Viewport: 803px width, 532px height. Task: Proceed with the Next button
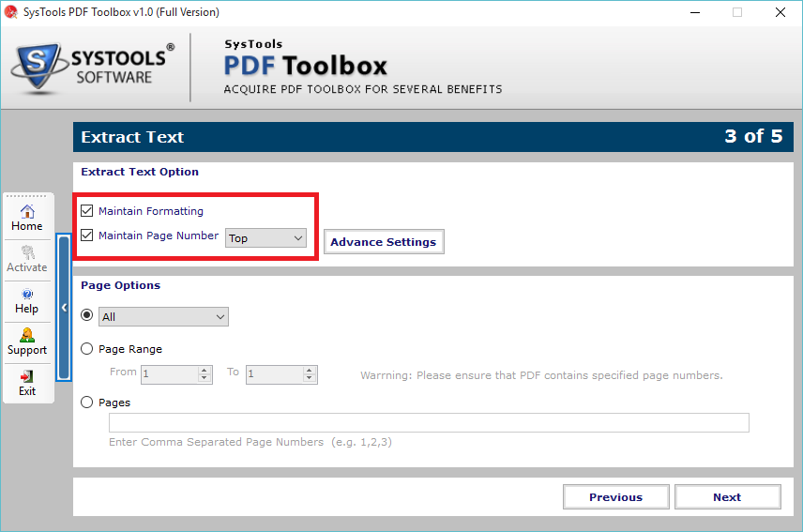[x=728, y=496]
